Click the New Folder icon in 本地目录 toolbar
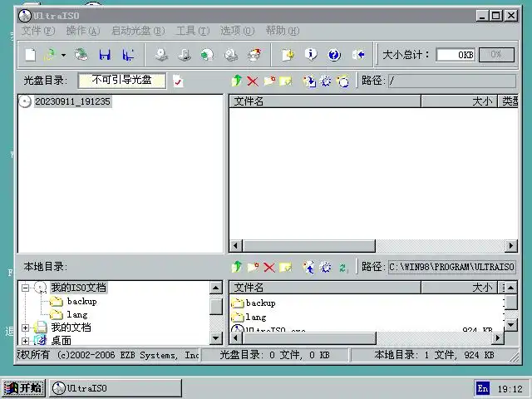532x399 pixels. click(x=253, y=268)
